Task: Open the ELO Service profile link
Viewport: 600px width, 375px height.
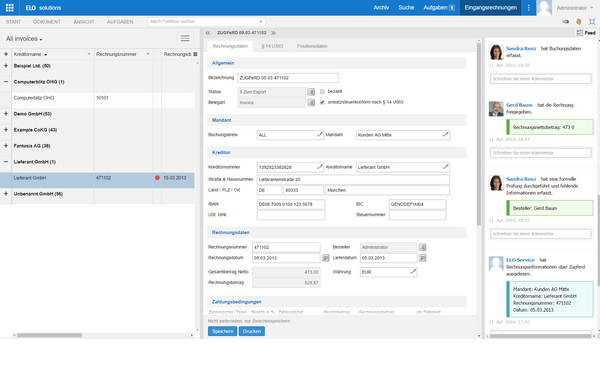Action: point(520,260)
